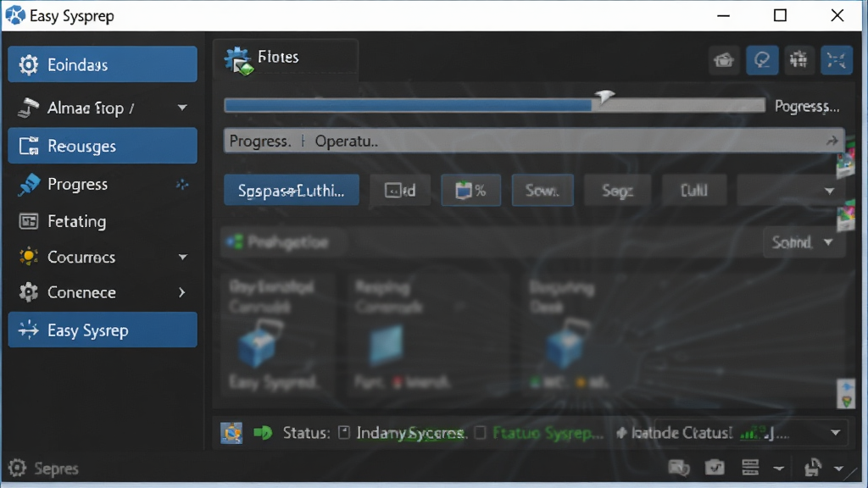The width and height of the screenshot is (868, 488).
Task: Open the dropdown arrow beside the list icon
Action: click(x=779, y=469)
